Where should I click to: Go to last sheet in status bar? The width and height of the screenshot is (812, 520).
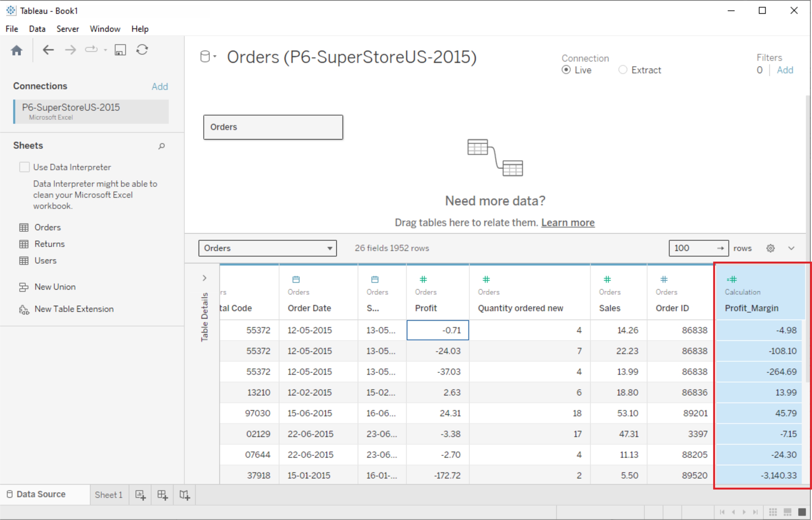[756, 512]
